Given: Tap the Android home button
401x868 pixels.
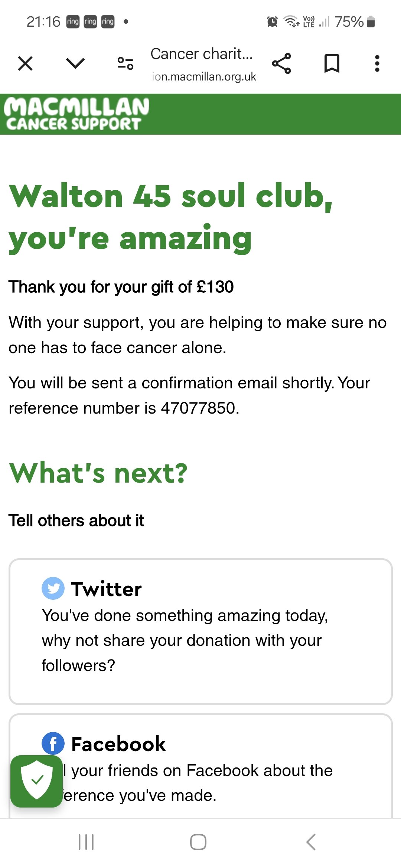Looking at the screenshot, I should pyautogui.click(x=198, y=842).
